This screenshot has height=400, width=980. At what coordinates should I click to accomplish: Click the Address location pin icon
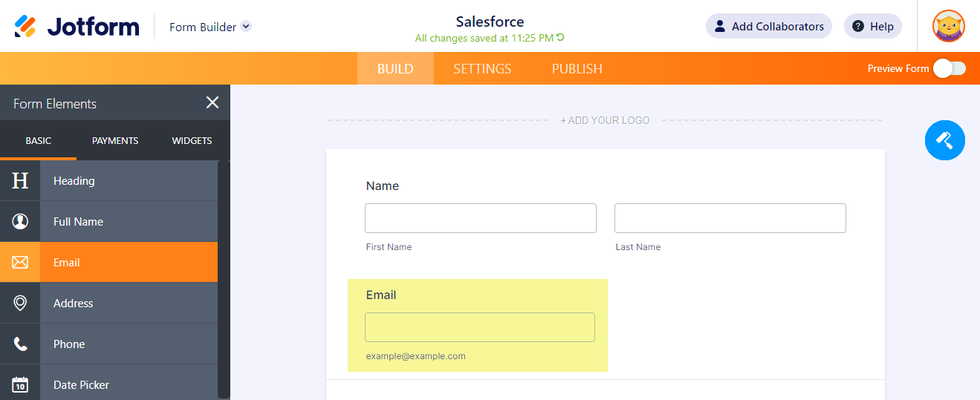click(x=20, y=303)
